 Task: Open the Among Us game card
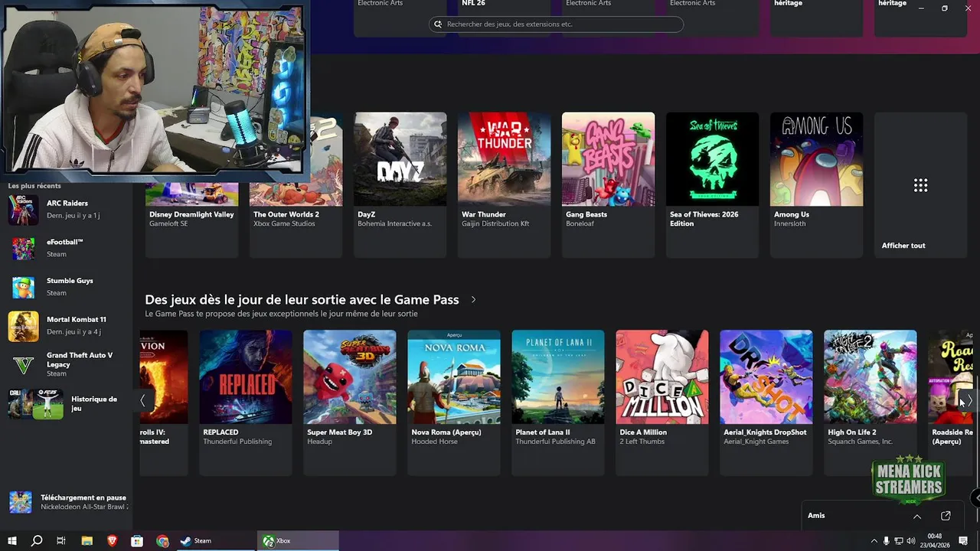816,185
